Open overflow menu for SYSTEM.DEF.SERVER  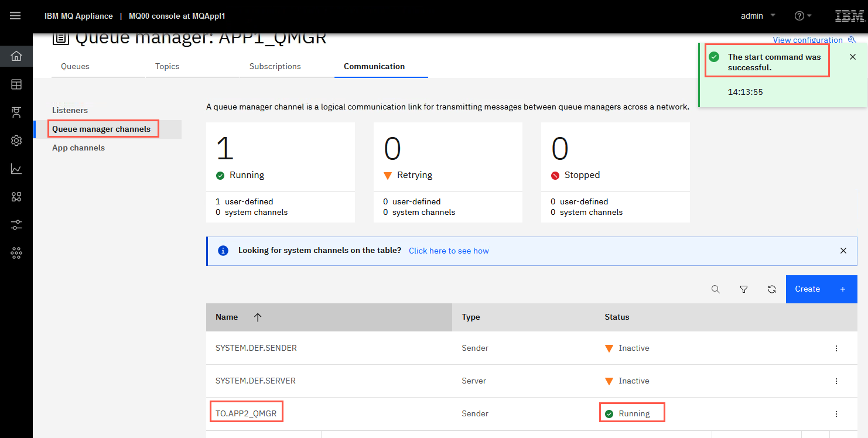click(836, 381)
